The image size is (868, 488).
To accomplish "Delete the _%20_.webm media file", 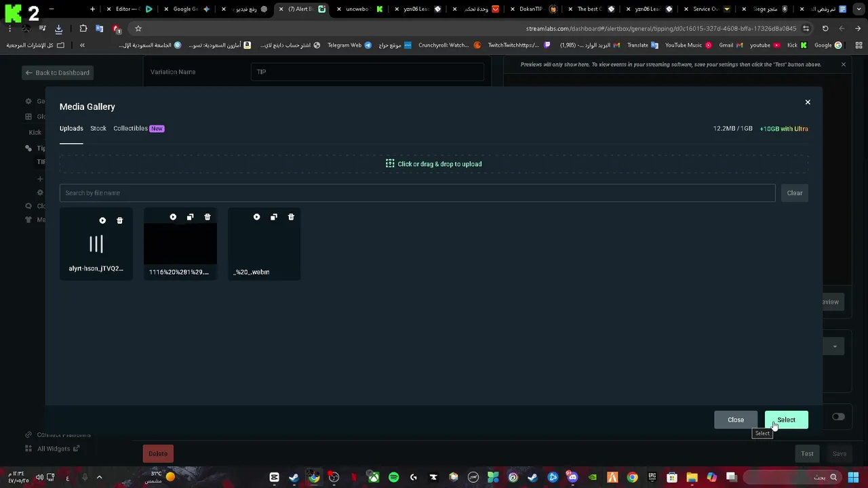I will [x=291, y=217].
